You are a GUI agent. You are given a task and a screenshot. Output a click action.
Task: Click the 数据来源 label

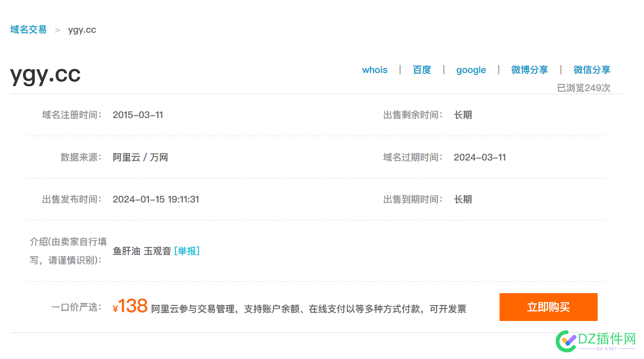tap(81, 157)
